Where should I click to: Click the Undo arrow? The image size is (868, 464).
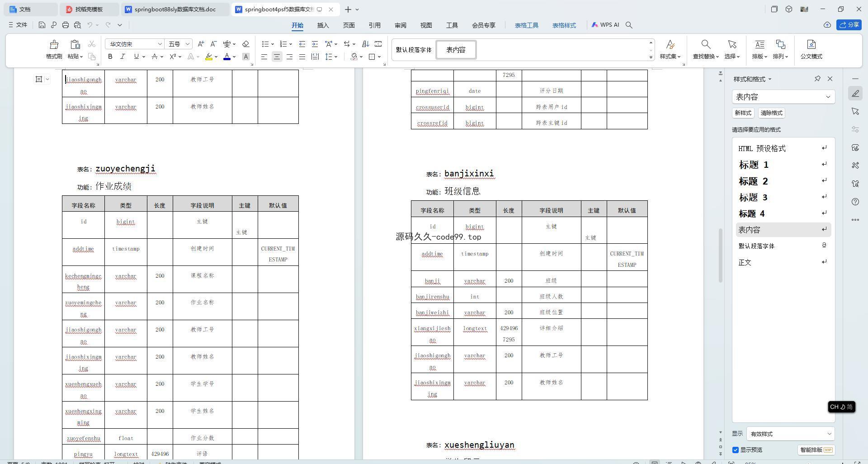click(x=90, y=25)
